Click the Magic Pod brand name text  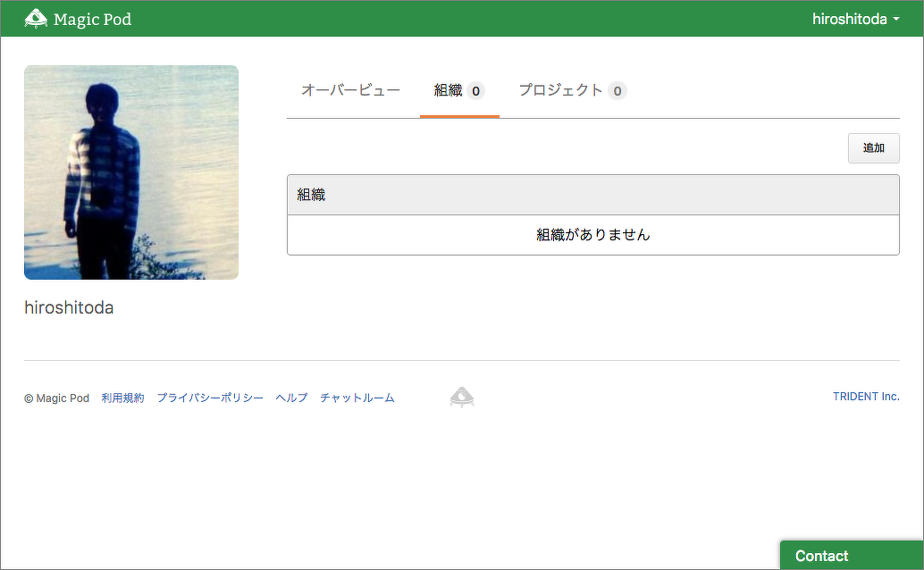point(92,19)
